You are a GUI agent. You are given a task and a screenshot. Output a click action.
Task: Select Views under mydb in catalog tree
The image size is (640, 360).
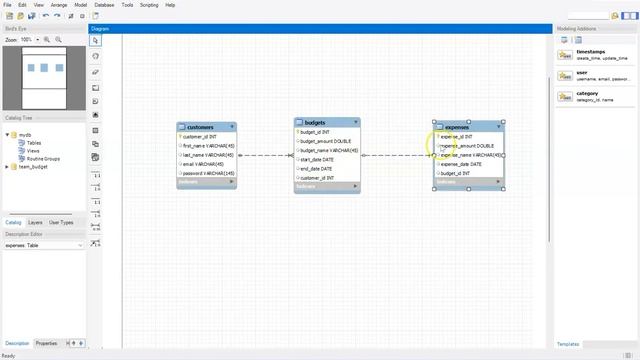tap(33, 151)
